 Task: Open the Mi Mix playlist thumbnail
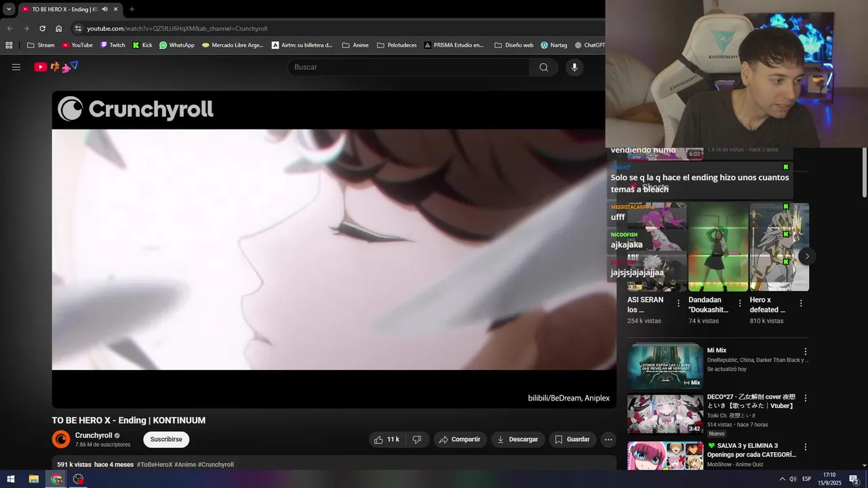coord(665,365)
